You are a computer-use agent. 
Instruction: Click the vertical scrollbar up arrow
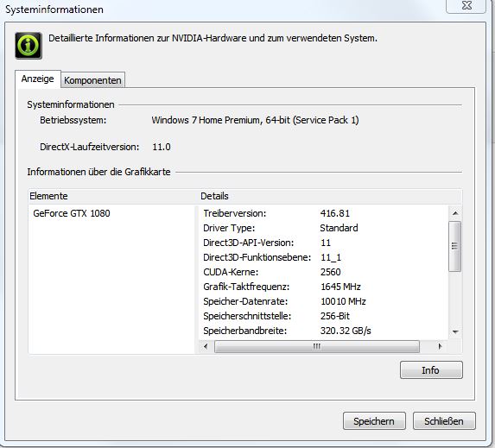pos(455,213)
